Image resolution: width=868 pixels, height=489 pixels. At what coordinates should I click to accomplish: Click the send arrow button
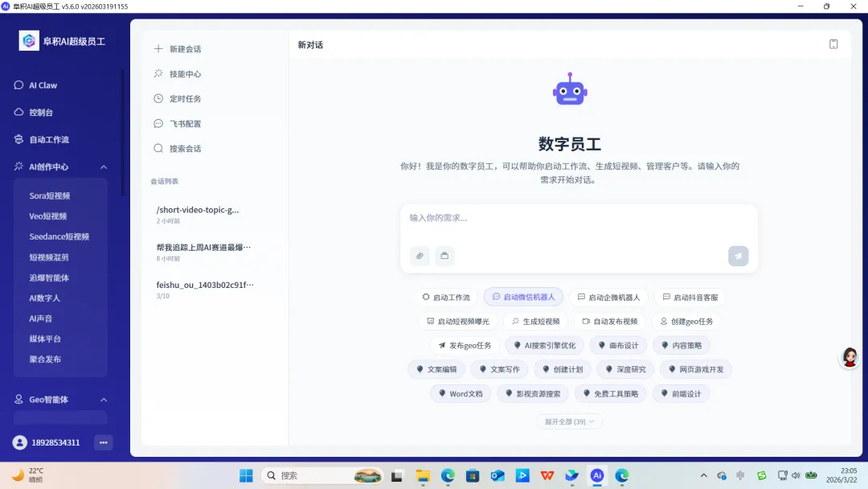(x=738, y=256)
